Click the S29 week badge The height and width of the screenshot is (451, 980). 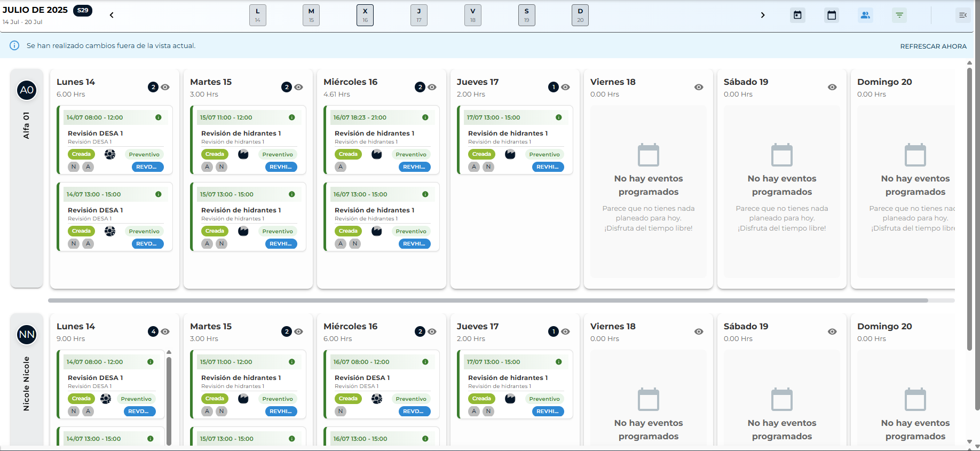pyautogui.click(x=83, y=10)
